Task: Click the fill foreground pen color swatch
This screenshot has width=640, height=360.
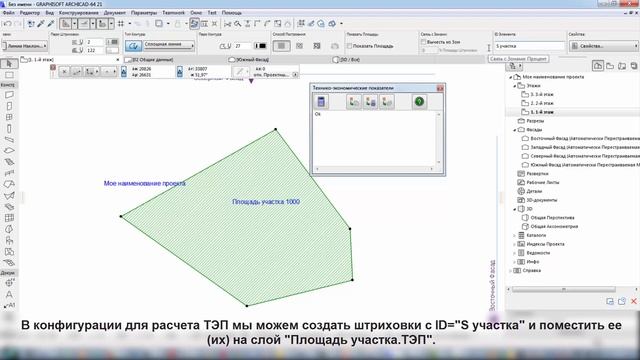Action: 112,42
